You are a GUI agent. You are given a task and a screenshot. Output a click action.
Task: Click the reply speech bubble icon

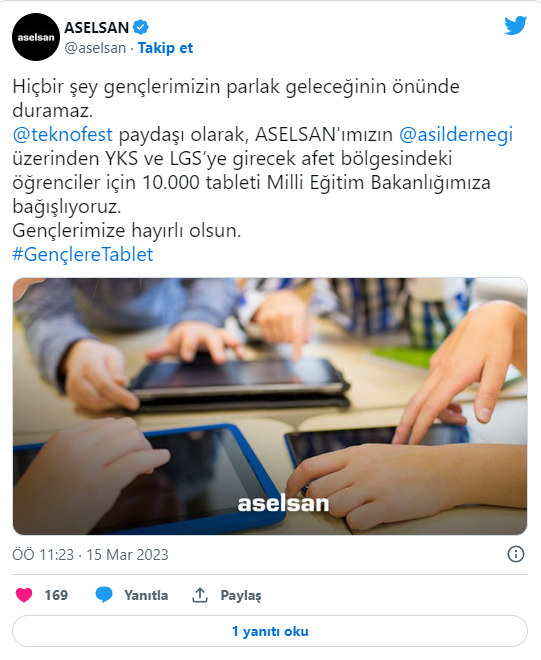pyautogui.click(x=104, y=595)
